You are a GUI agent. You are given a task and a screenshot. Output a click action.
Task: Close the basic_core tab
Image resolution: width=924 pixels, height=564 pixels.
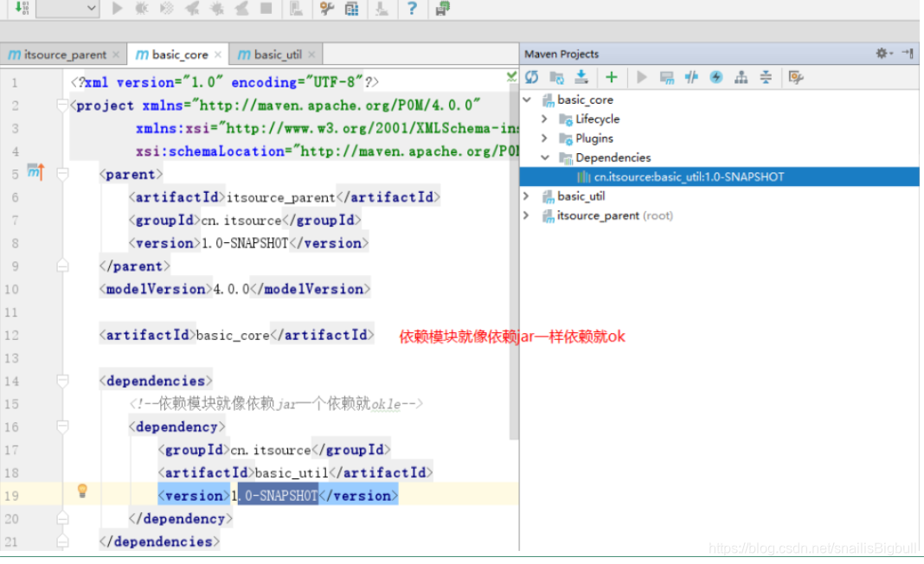pos(218,54)
